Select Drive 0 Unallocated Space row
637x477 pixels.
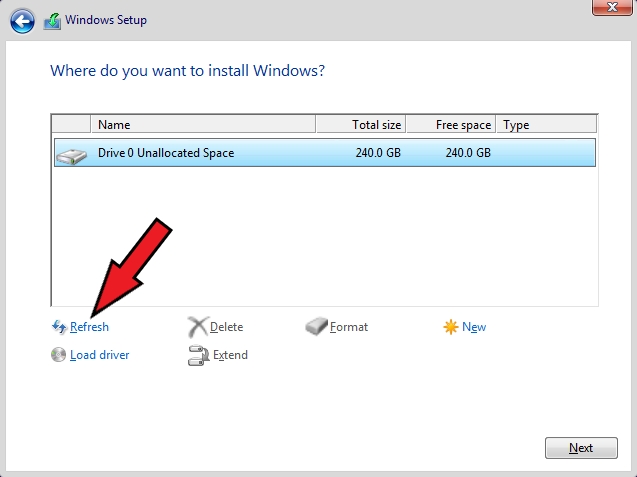[300, 153]
